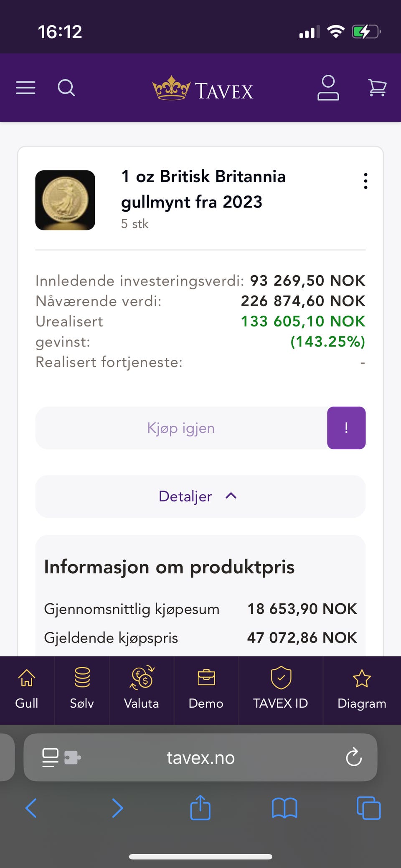Select the TAVEX ID shield tab
Image resolution: width=401 pixels, height=868 pixels.
coord(281,690)
